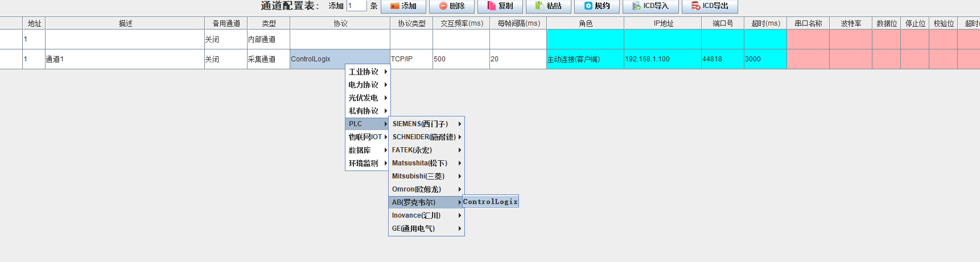Click the TCP/IP protocol type cell
Viewport: 980px width, 262px height.
(x=411, y=59)
